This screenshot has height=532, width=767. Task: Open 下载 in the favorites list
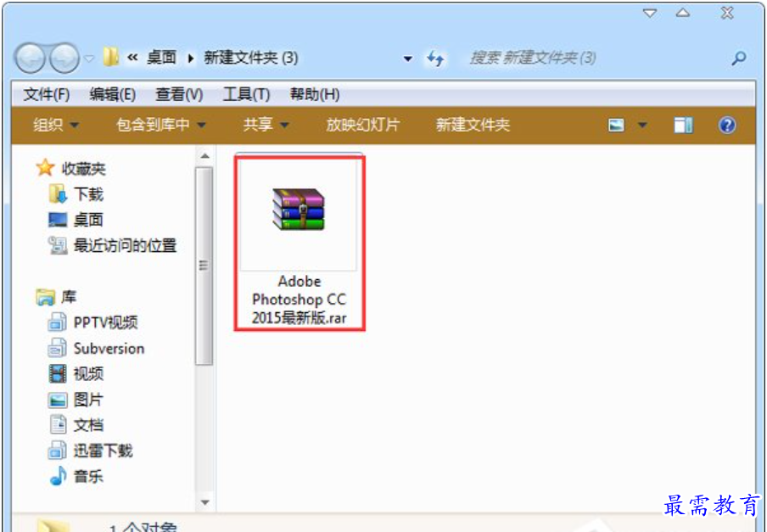[76, 194]
